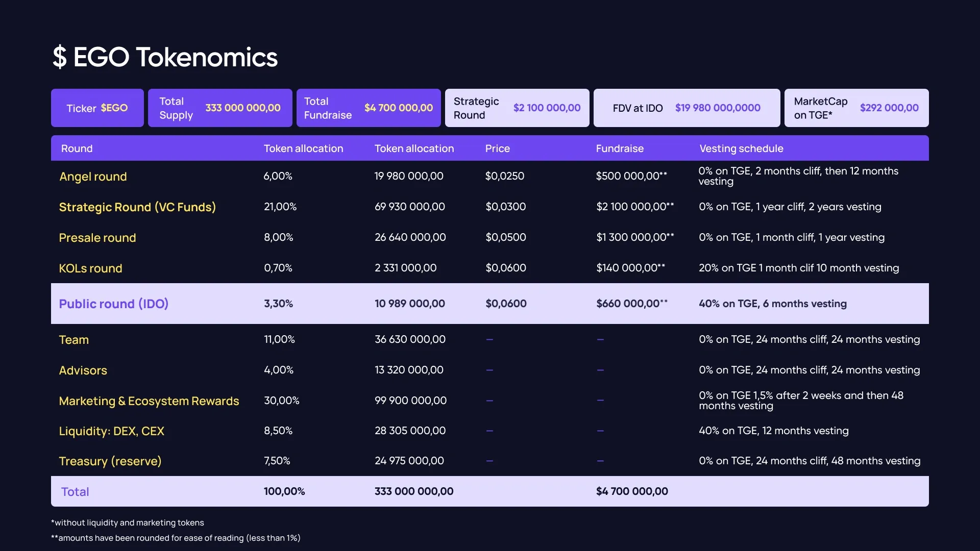Click allocation value 0,70%

coord(278,268)
